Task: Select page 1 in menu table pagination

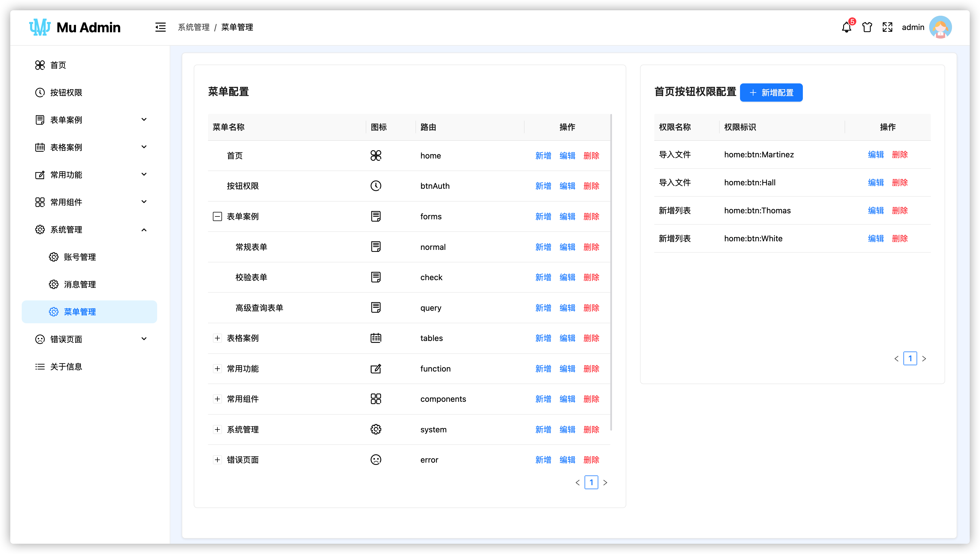Action: tap(591, 483)
